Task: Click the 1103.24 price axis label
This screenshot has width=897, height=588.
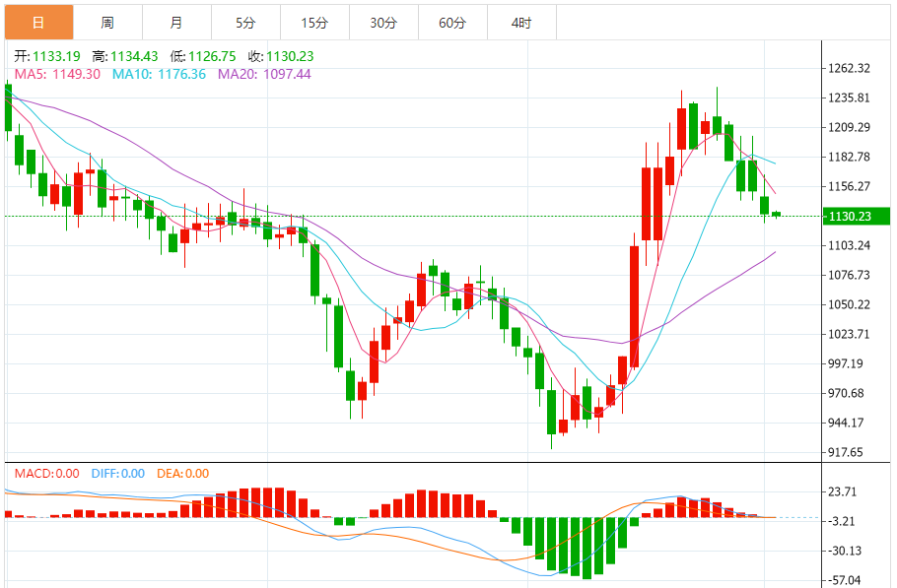Action: coord(849,245)
